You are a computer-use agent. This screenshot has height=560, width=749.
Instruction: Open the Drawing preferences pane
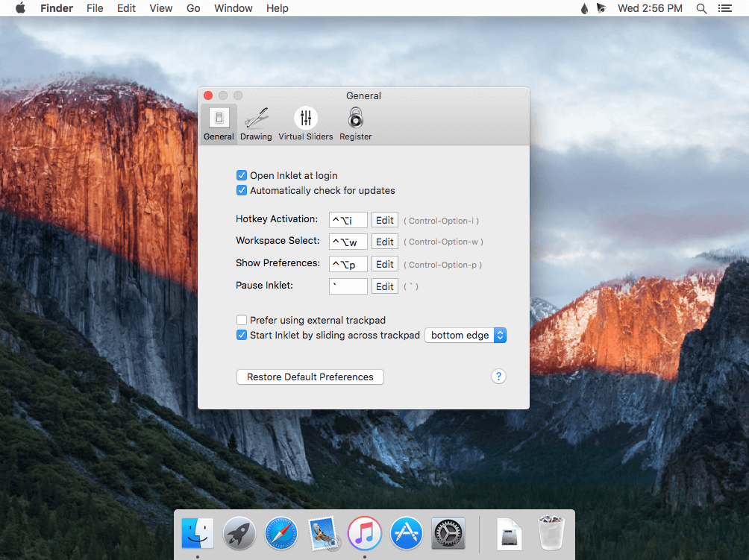[x=256, y=124]
